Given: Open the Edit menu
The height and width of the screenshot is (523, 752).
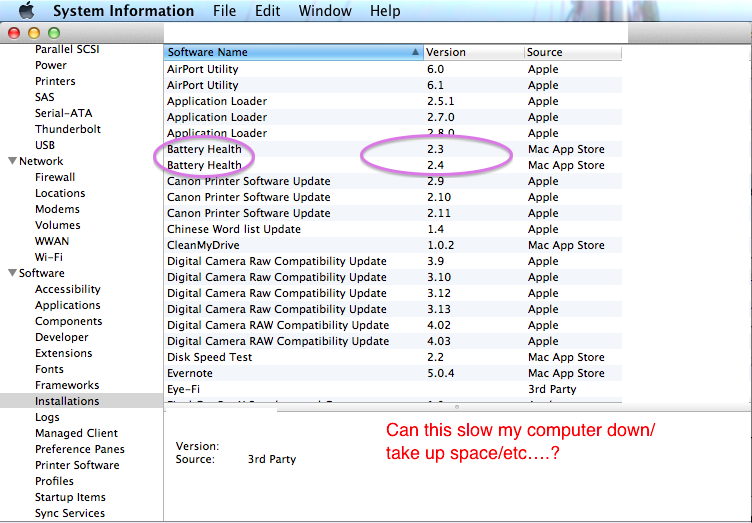Looking at the screenshot, I should [267, 11].
